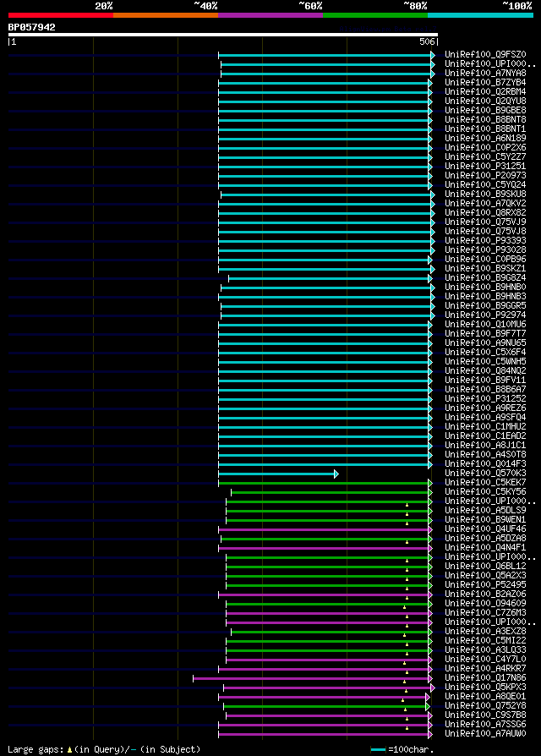Click the orange ~40% segment of the color scale
This screenshot has width=541, height=756.
point(166,15)
